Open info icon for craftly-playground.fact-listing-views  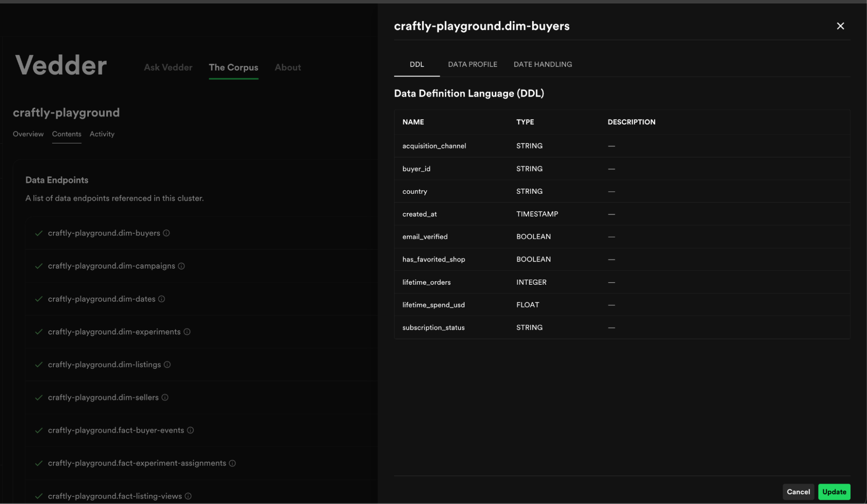click(188, 496)
